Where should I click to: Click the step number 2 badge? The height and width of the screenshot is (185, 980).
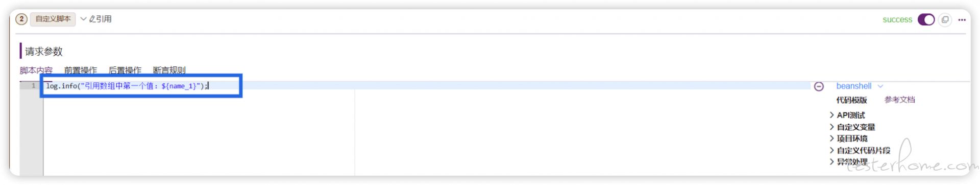[21, 19]
